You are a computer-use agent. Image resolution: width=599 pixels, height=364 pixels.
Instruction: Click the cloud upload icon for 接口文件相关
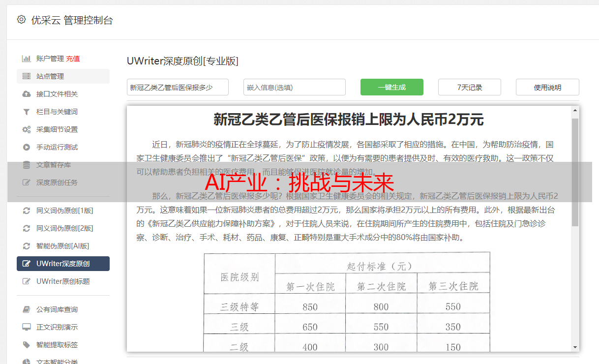click(27, 94)
